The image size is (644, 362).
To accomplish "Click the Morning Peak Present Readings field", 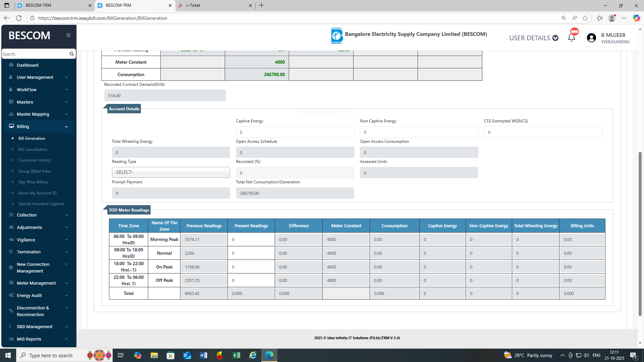I will point(251,240).
